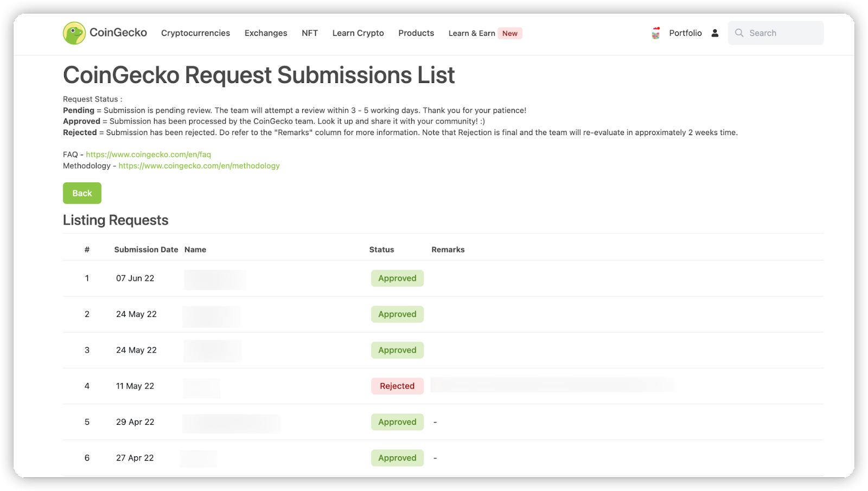Click the 11 May 22 date cell
Viewport: 868px width, 491px height.
pos(135,386)
